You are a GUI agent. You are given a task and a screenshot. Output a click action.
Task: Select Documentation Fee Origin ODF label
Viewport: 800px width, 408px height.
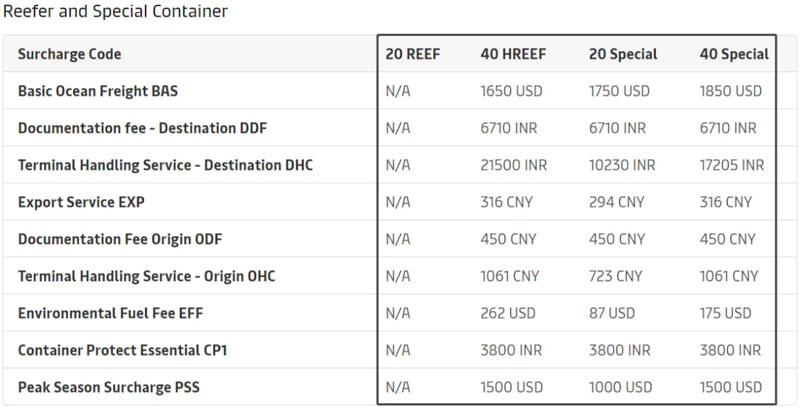point(118,239)
